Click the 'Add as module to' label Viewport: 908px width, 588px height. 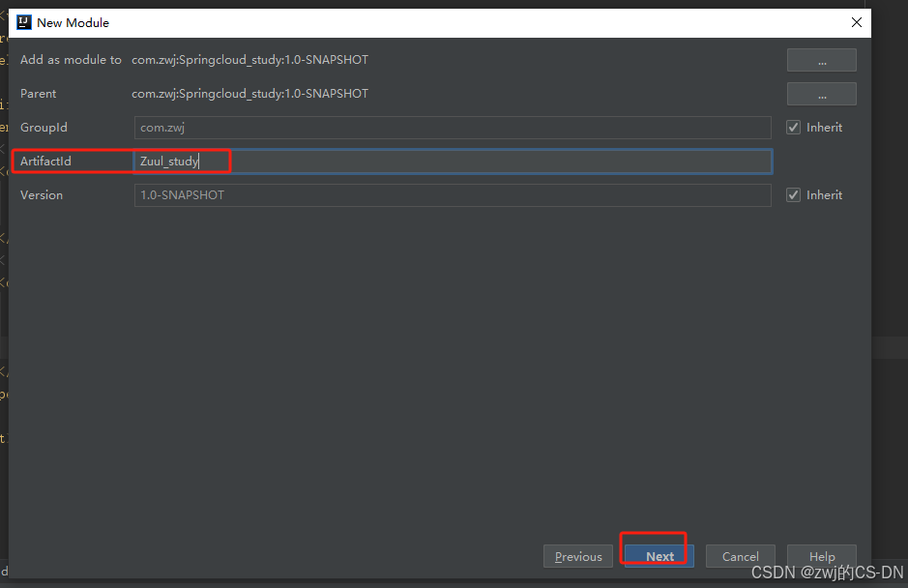(71, 60)
